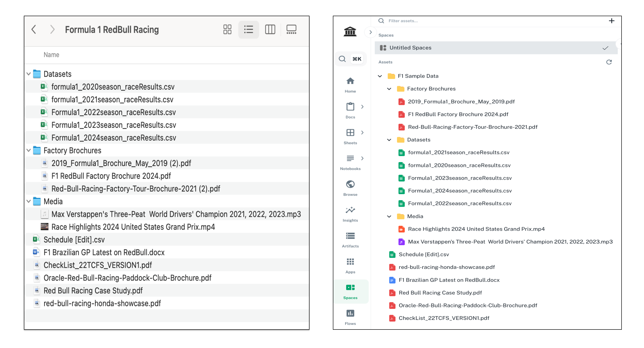Viewport: 644px width, 348px height.
Task: Open 2019_Formula1_Brochure_May_2019.pdf in Assets
Action: [x=461, y=102]
